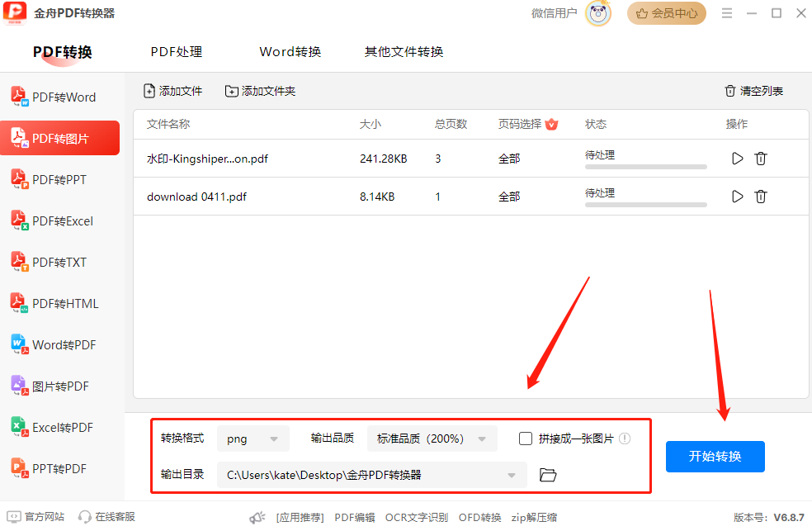Change page selection 全部 for 水印-Kingshiper pdf
This screenshot has width=812, height=531.
tap(509, 159)
